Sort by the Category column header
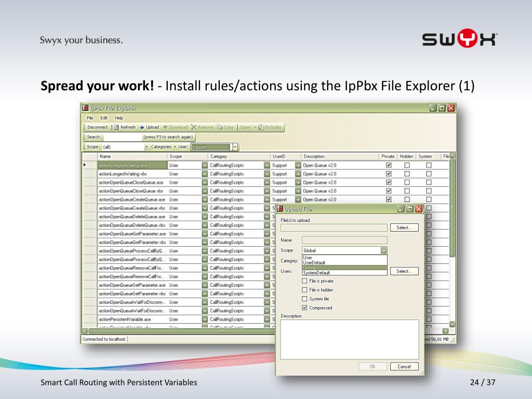Image resolution: width=532 pixels, height=399 pixels. (x=239, y=156)
